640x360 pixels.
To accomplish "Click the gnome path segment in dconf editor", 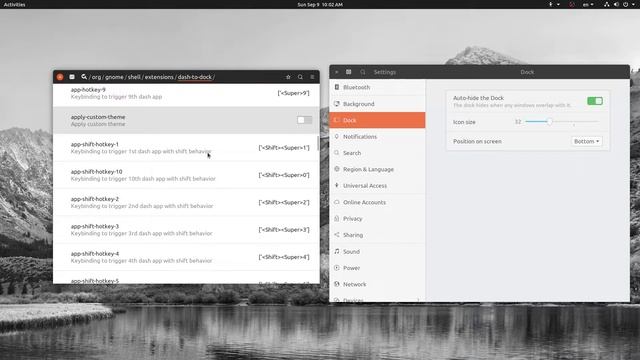I will (114, 77).
